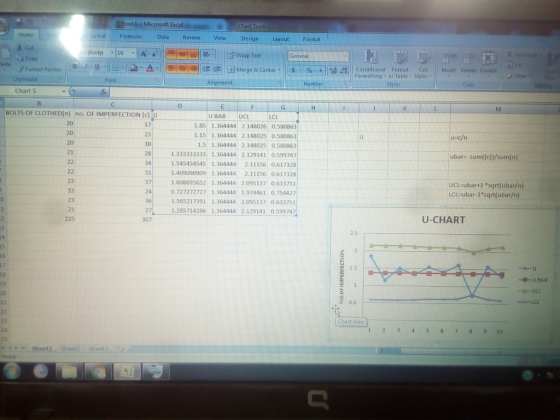The image size is (560, 420).
Task: Open the Chart Tools Layout tab
Action: 281,39
